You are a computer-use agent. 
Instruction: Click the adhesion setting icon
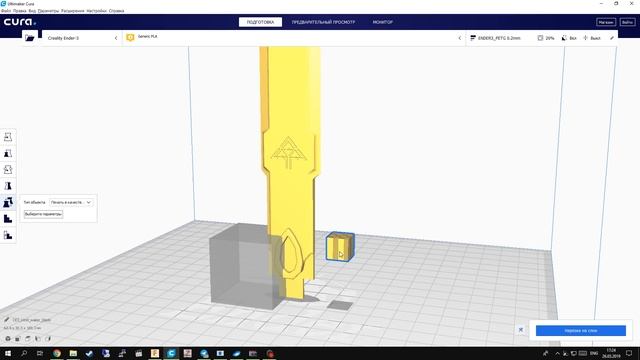[585, 38]
